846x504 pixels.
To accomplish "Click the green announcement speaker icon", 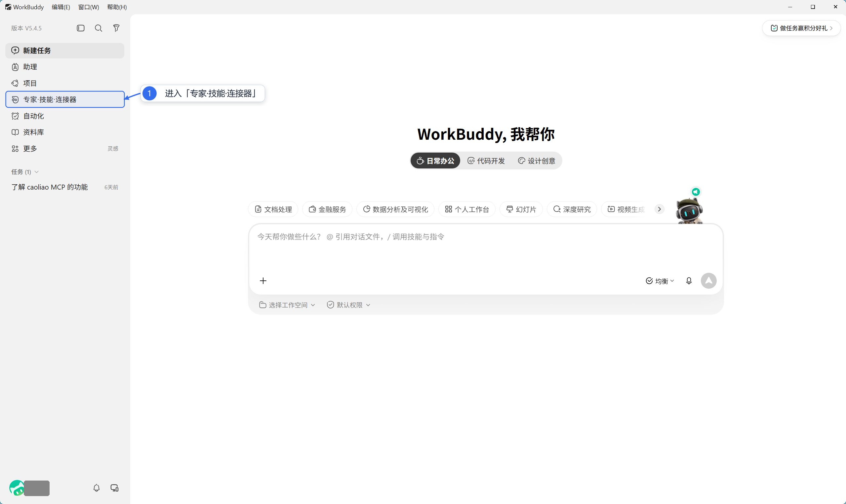I will tap(696, 192).
